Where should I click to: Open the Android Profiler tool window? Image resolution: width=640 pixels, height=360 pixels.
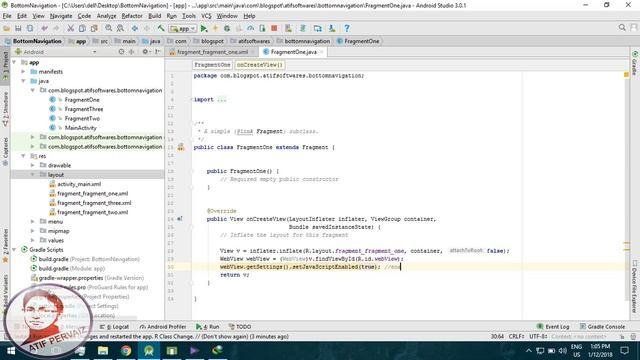coord(163,327)
